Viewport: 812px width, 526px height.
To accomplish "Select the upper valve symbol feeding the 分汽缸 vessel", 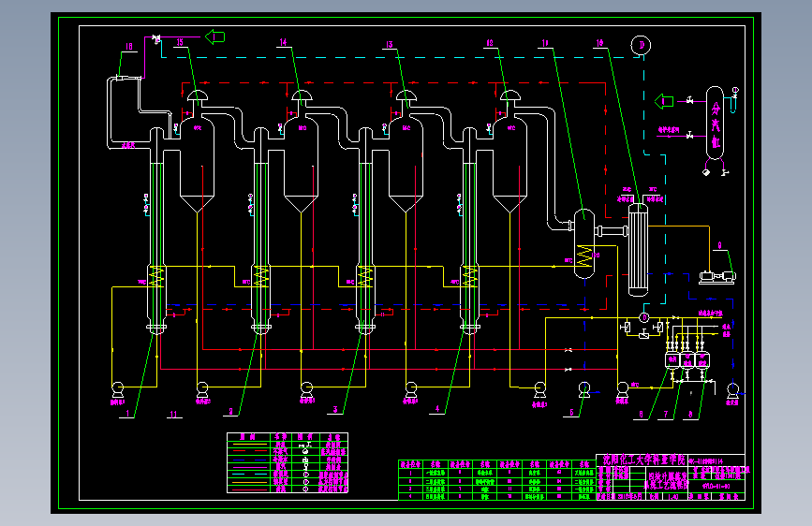I will point(690,100).
